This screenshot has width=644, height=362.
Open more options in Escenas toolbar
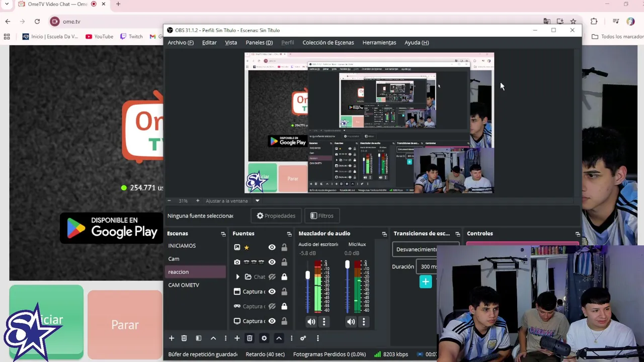pyautogui.click(x=225, y=338)
